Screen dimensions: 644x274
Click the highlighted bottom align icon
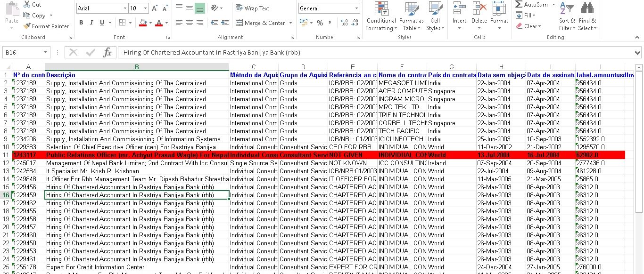pos(199,8)
